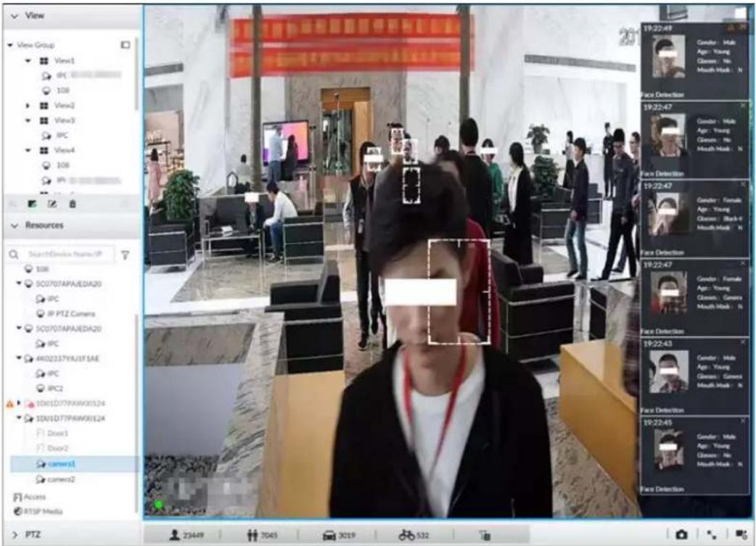
Task: Open the 19:22:43 face detection record
Action: [x=695, y=377]
